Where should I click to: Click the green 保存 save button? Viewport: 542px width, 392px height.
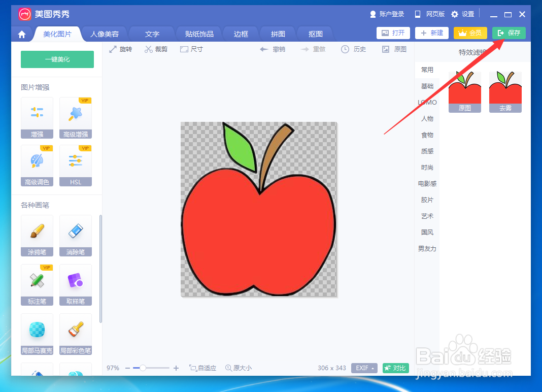point(509,32)
